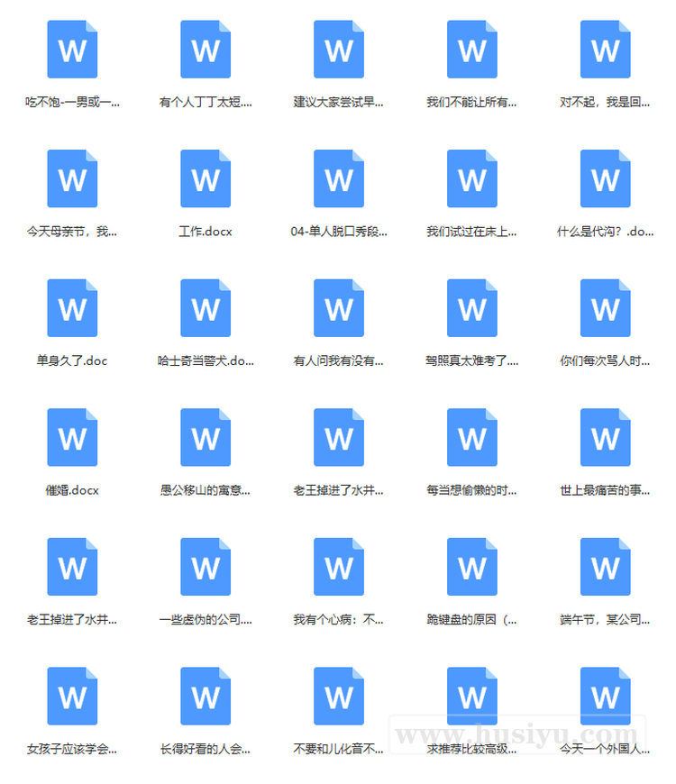Select Word icon of 端午节，某公司...
Screen dimensions: 676x784
605,567
